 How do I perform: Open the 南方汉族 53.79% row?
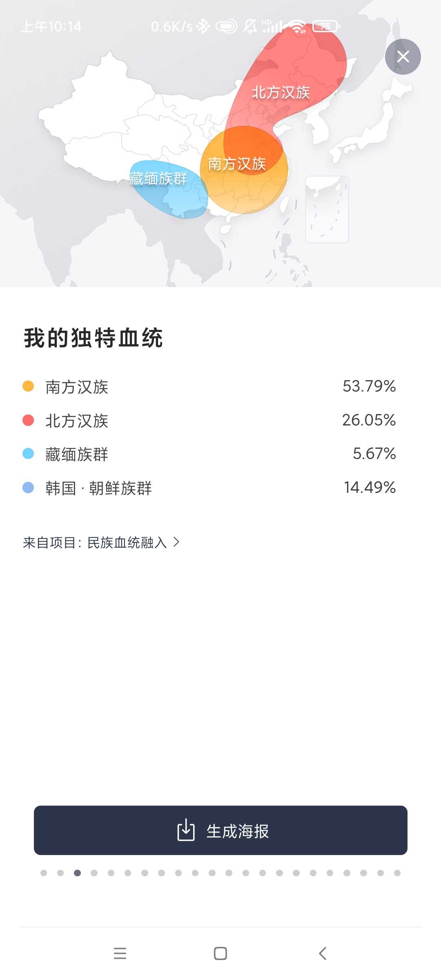209,386
